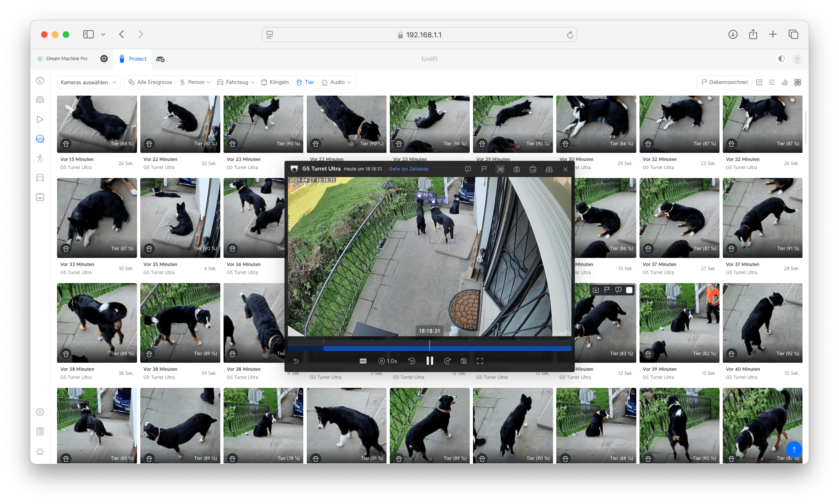Toggle HQ video quality
Viewport: 839px width, 504px height.
coord(363,361)
